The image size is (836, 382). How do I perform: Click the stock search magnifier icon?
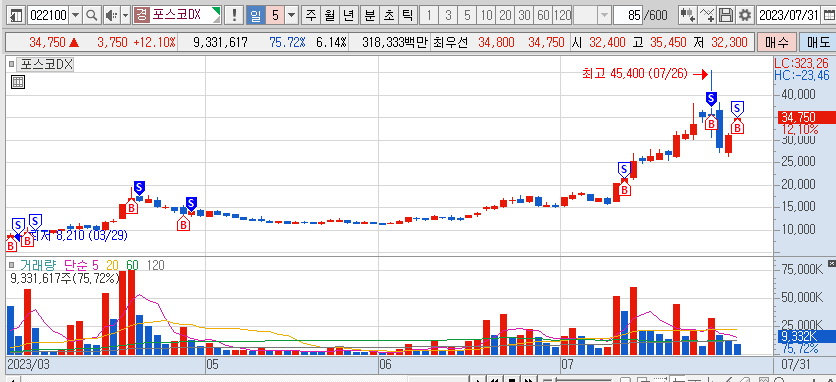(92, 15)
